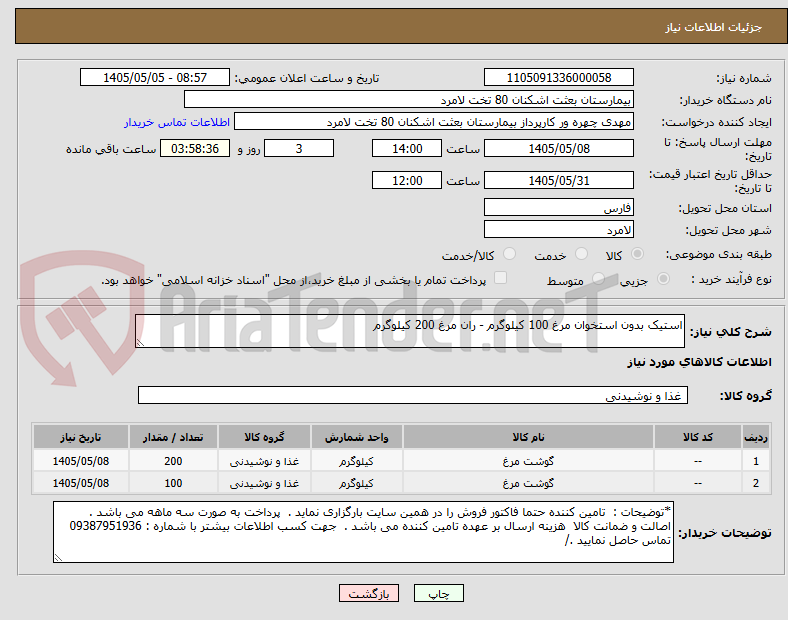This screenshot has width=788, height=620.
Task: Click the requester field مهدی چهره ور
Action: tap(434, 122)
